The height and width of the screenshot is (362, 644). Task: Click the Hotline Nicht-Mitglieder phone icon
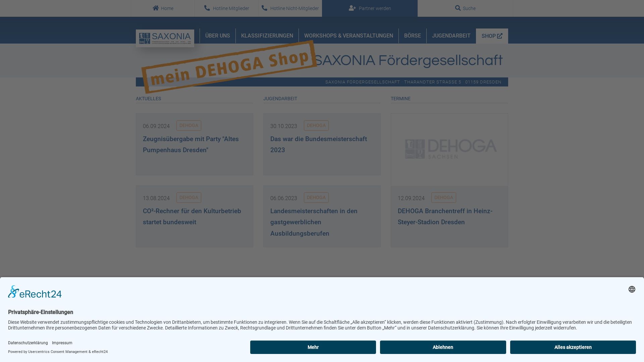click(x=264, y=8)
